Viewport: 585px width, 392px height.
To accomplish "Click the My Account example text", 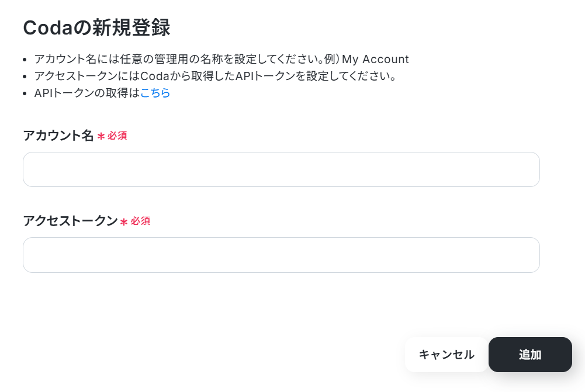I will click(375, 59).
